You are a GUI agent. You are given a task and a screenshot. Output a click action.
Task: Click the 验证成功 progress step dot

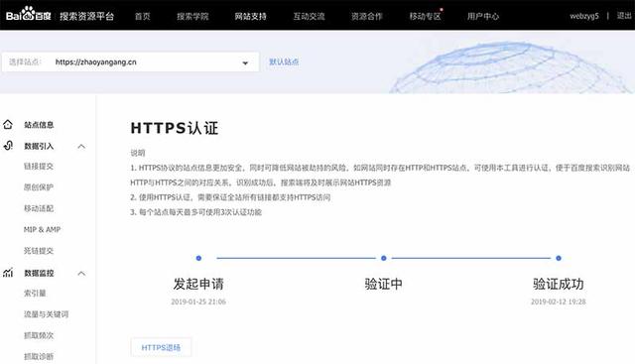tap(559, 258)
